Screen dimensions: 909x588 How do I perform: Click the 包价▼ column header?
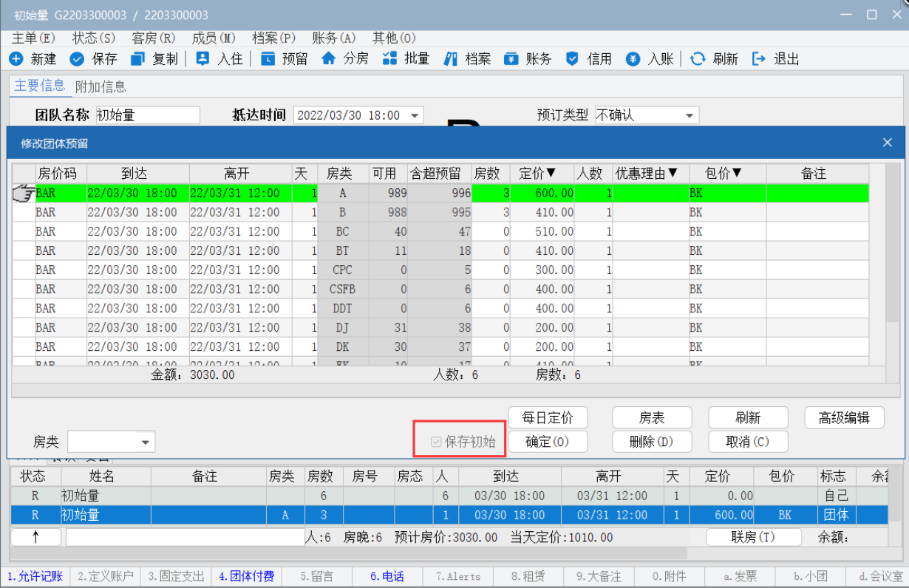723,174
